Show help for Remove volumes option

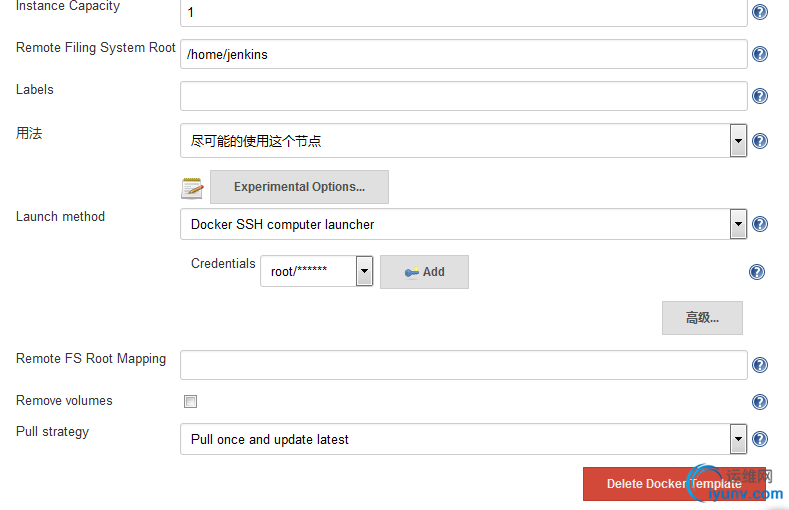pyautogui.click(x=759, y=402)
